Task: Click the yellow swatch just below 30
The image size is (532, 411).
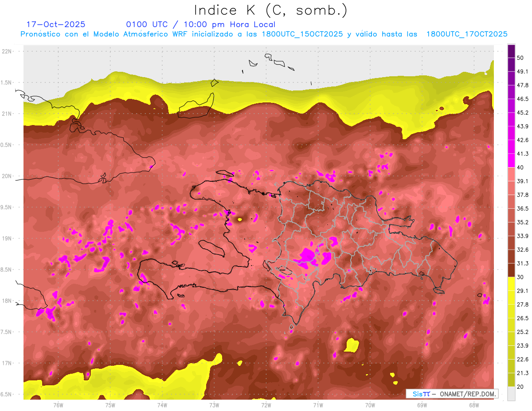Action: pyautogui.click(x=511, y=284)
